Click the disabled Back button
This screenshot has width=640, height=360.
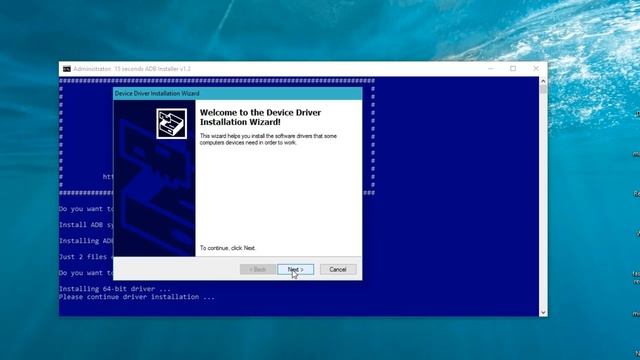(x=258, y=269)
